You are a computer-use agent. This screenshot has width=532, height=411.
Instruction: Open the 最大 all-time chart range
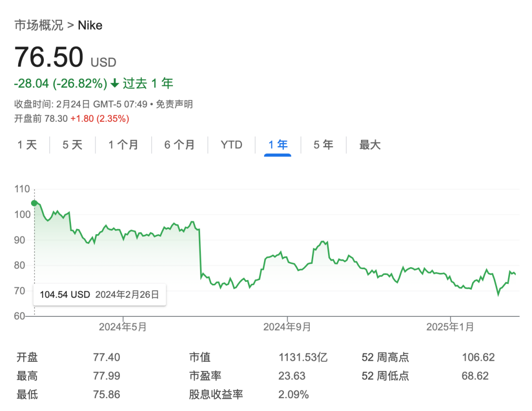(369, 145)
